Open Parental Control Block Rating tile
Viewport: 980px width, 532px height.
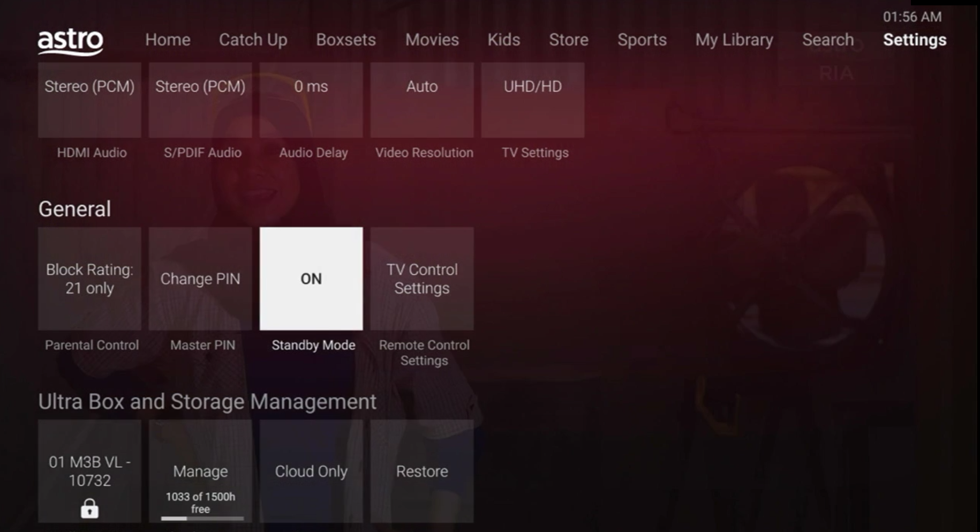click(89, 279)
